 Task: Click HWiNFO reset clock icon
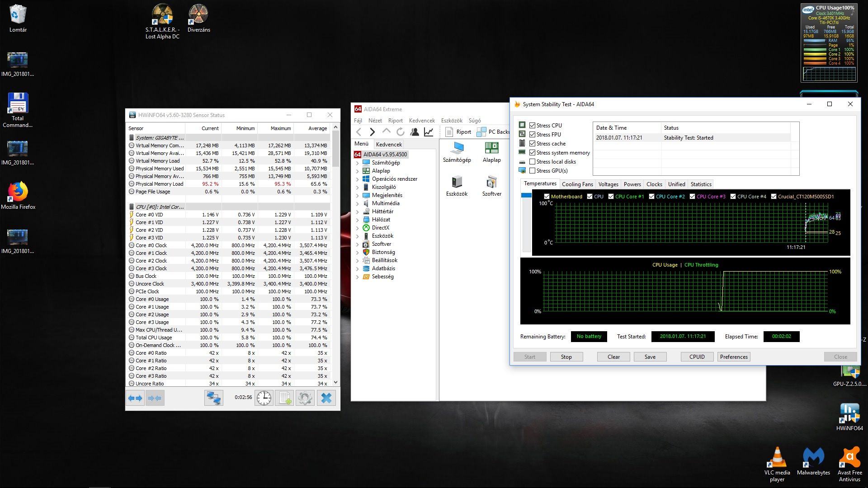264,398
